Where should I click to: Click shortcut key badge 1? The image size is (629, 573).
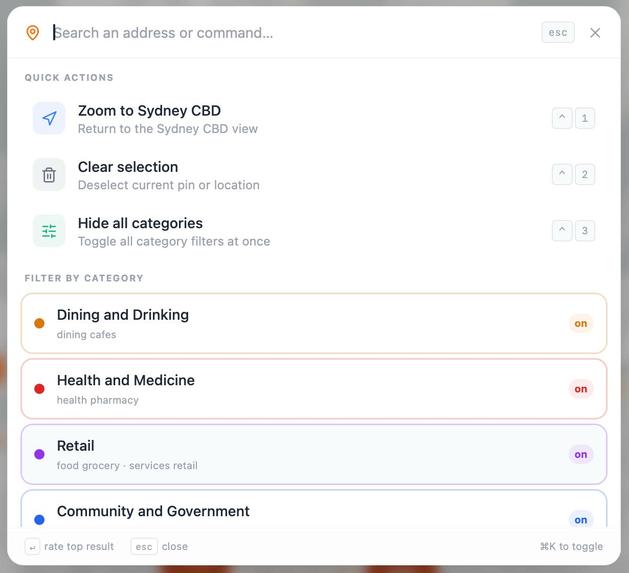[584, 118]
